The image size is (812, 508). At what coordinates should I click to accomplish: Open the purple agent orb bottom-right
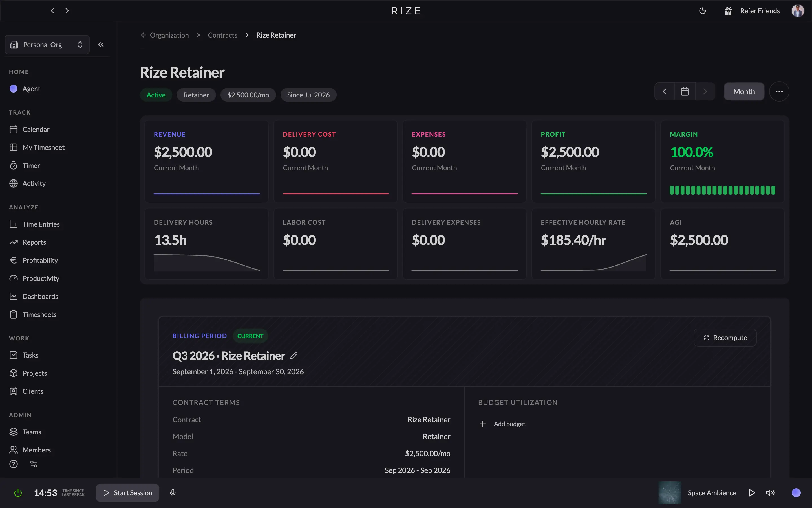(x=796, y=493)
